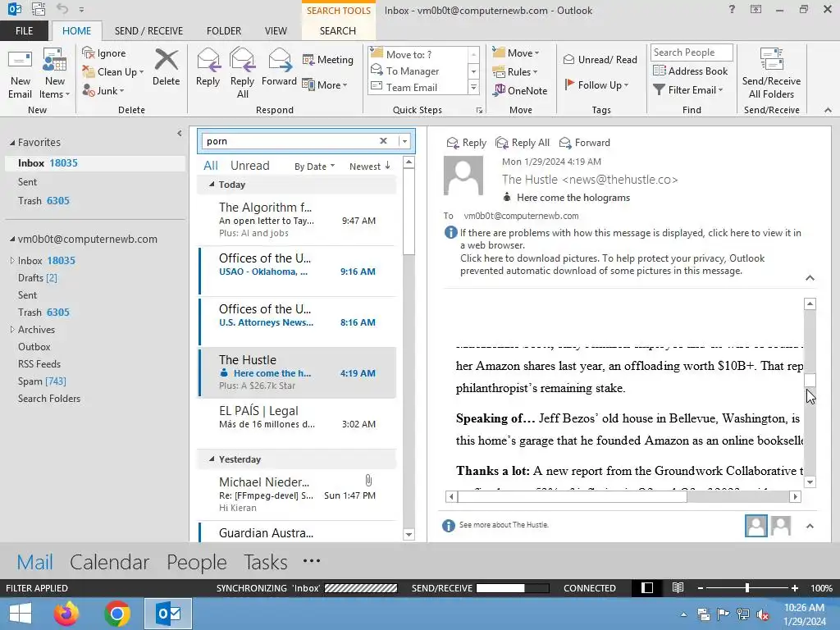
Task: Clear the search box with X
Action: pos(383,141)
